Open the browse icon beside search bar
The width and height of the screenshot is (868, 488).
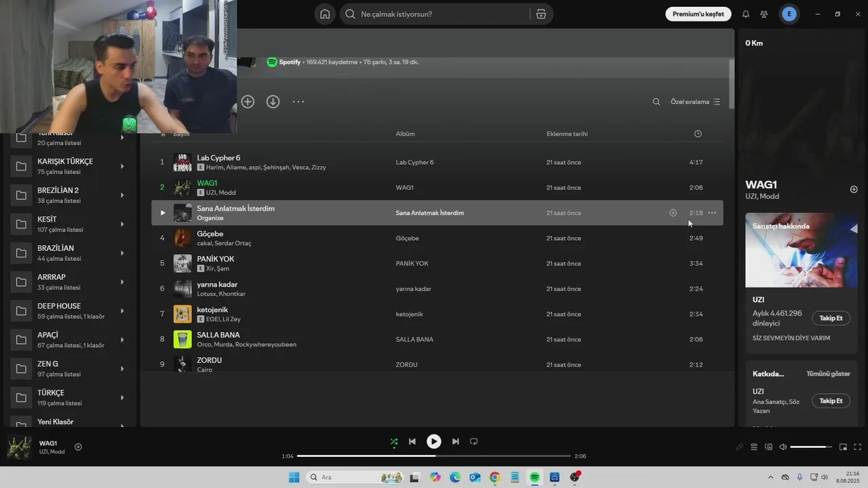point(541,14)
